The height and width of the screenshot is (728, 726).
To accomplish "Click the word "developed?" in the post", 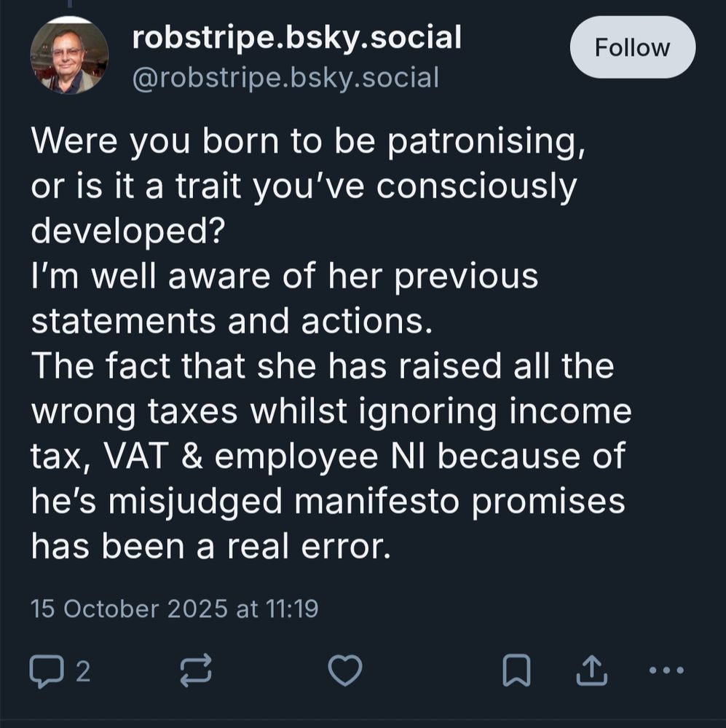I will point(127,231).
